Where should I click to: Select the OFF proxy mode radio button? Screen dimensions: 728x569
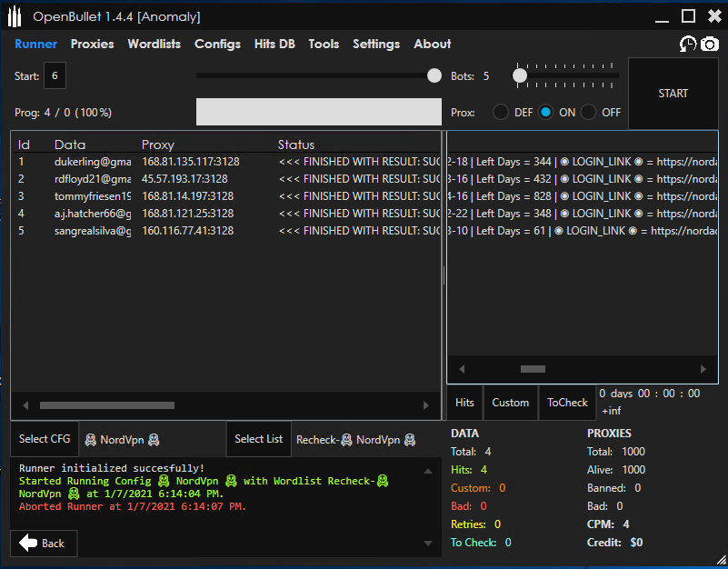point(588,112)
